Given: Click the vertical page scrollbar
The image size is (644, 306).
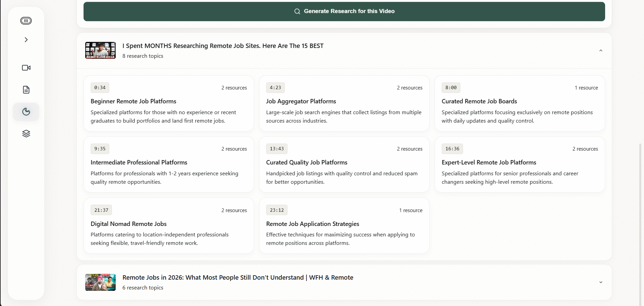Looking at the screenshot, I should [x=640, y=223].
